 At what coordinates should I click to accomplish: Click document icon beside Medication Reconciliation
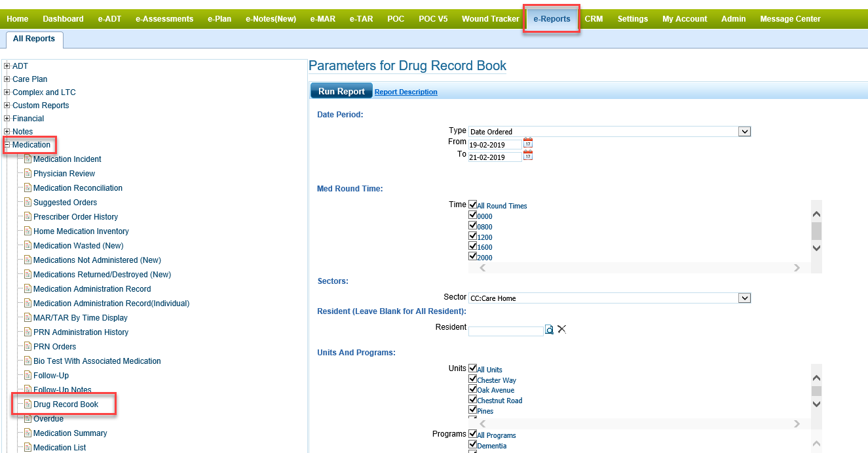point(28,187)
